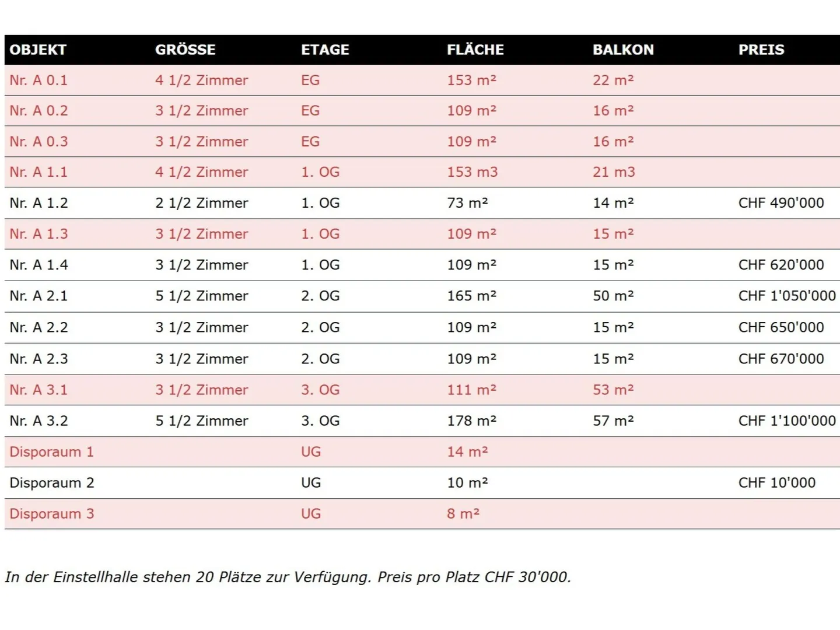Screen dimensions: 840x630
Task: Open the Nr. A 2.1 listing
Action: click(x=38, y=296)
